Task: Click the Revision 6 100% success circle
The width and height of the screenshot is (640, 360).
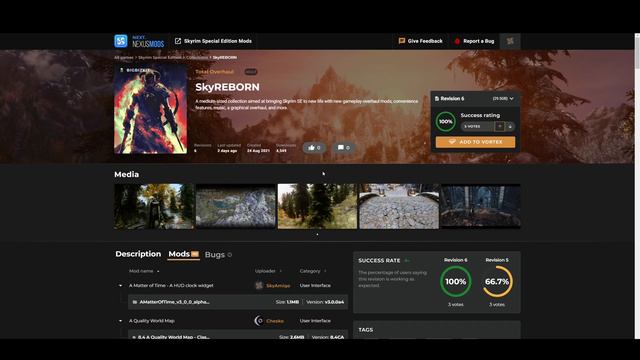Action: (x=456, y=282)
